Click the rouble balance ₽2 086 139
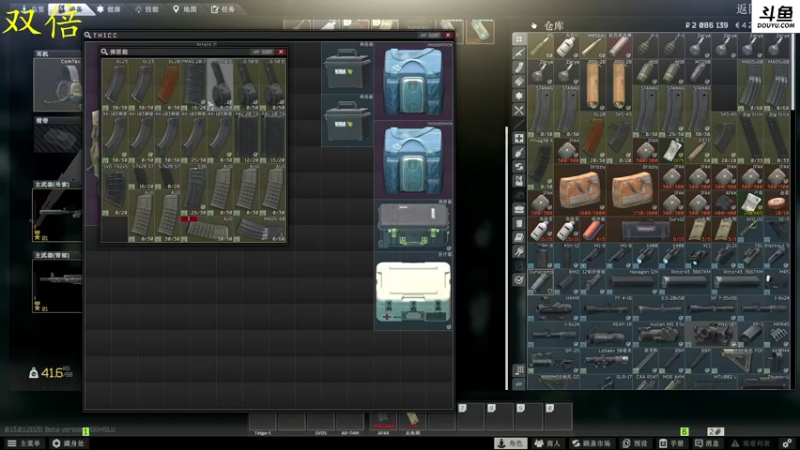 point(706,25)
